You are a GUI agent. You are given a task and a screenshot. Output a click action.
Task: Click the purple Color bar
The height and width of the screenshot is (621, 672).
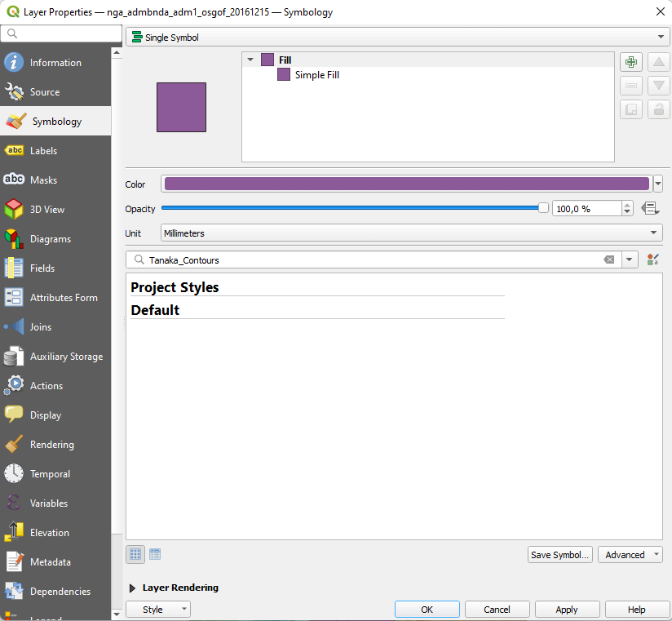406,184
